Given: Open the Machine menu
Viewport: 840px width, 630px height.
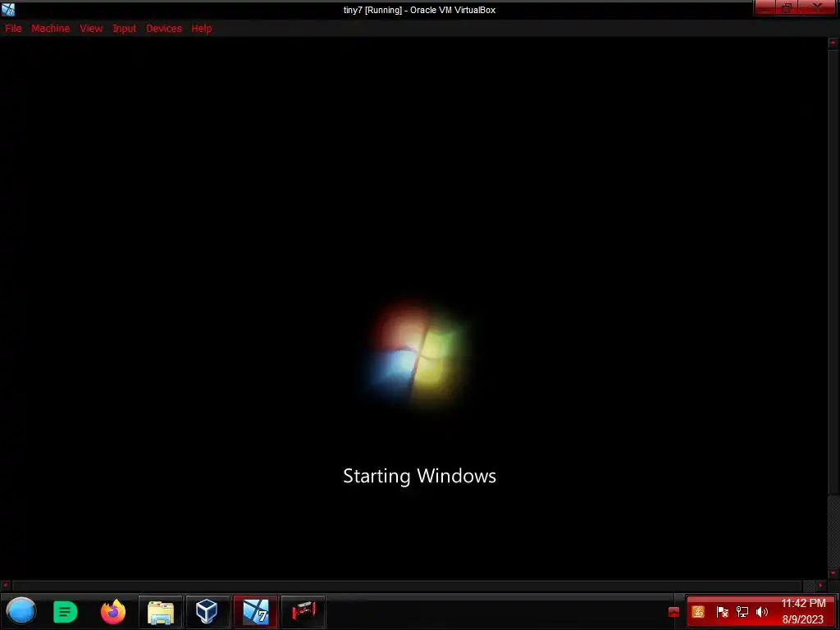Looking at the screenshot, I should point(50,29).
